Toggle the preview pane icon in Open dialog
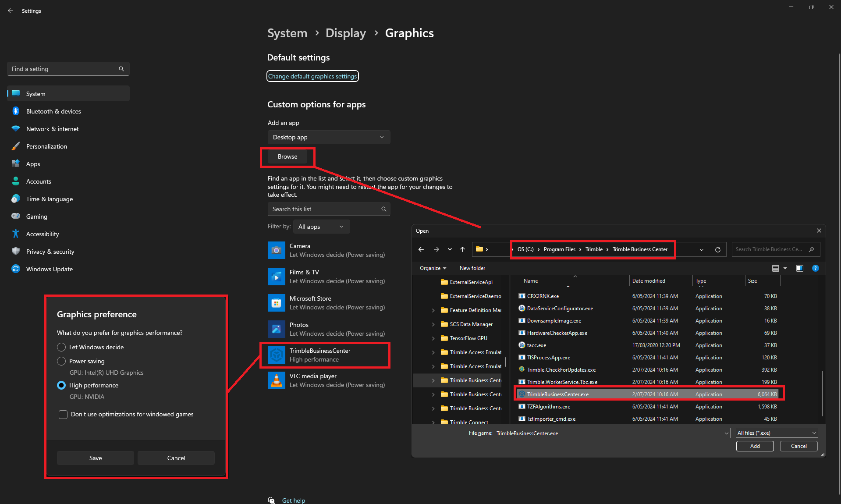The width and height of the screenshot is (841, 504). (800, 268)
